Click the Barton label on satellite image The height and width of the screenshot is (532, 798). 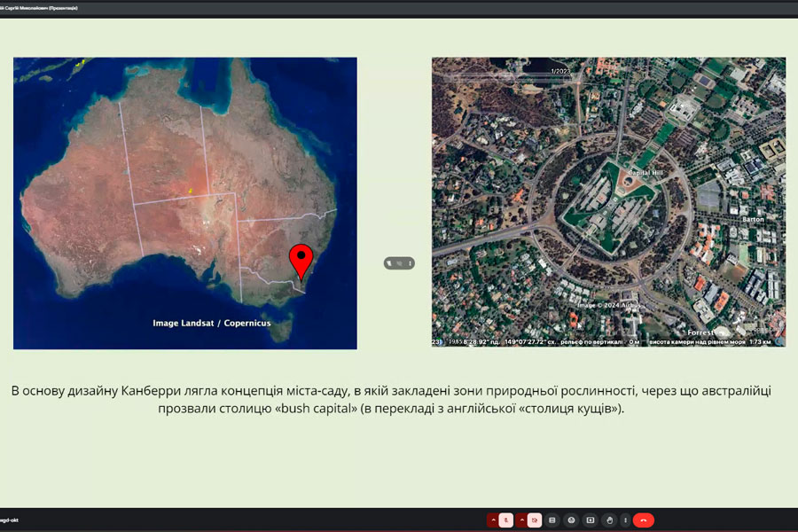coord(752,218)
